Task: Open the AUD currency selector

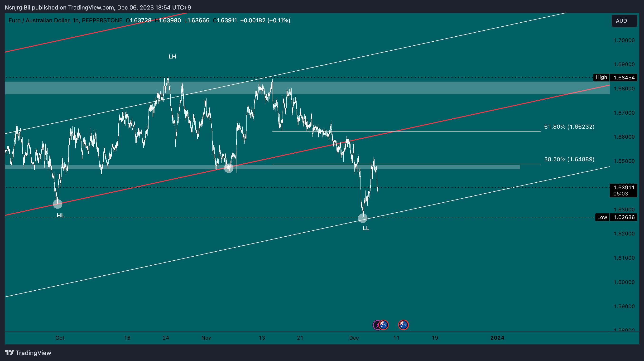Action: pyautogui.click(x=622, y=21)
